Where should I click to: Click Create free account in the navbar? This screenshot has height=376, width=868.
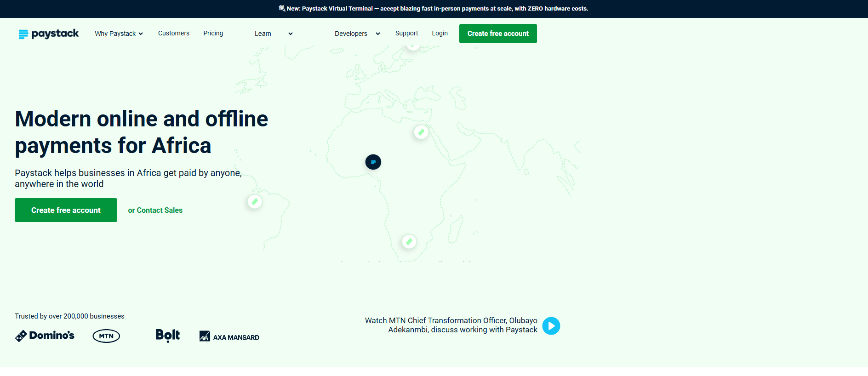point(498,34)
